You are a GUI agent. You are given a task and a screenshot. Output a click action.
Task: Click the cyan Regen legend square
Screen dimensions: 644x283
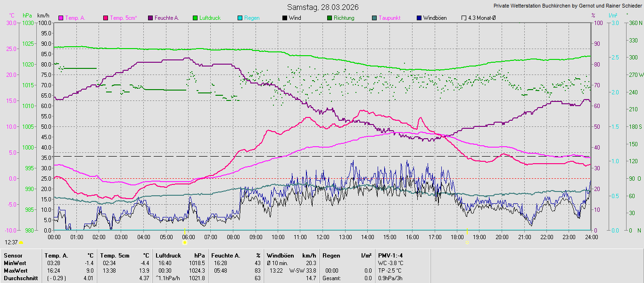point(240,18)
